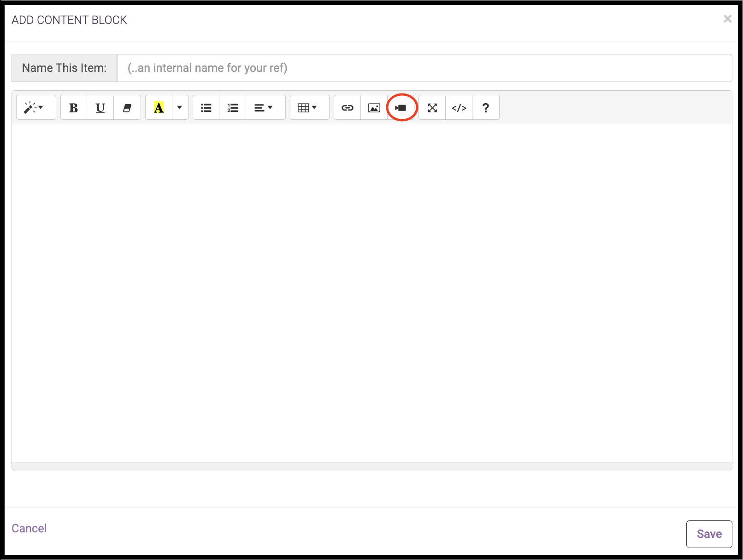Click the Cancel link
743x560 pixels.
pyautogui.click(x=29, y=528)
